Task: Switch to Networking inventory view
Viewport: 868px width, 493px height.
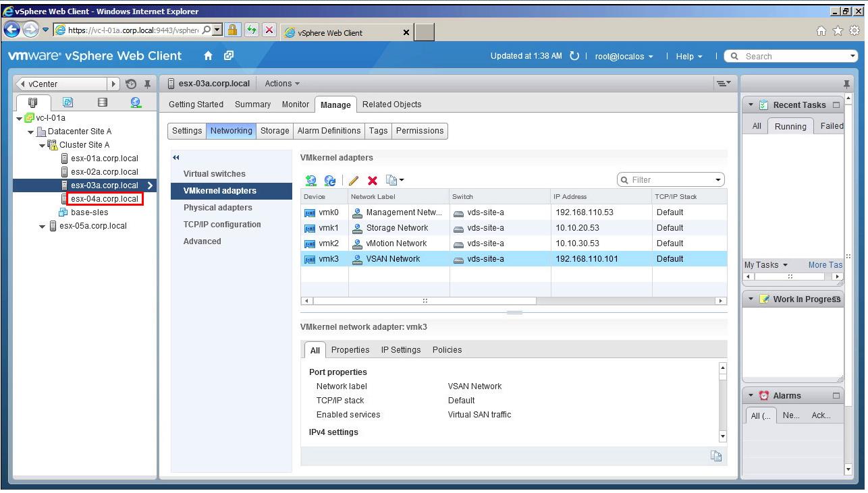Action: (136, 103)
